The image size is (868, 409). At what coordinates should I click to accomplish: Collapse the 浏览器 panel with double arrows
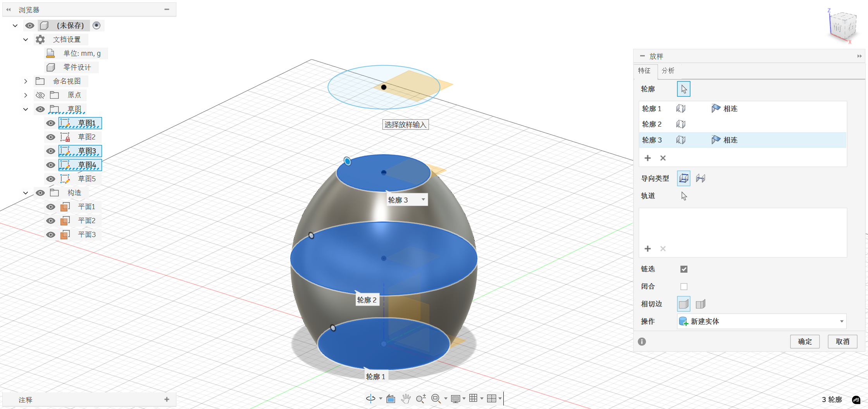[9, 10]
